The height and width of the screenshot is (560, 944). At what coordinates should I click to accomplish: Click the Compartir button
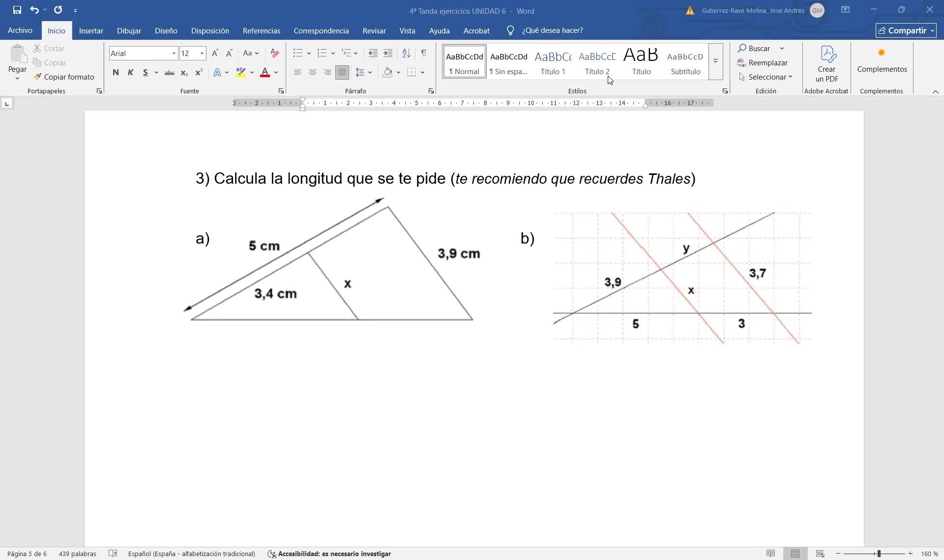point(905,30)
